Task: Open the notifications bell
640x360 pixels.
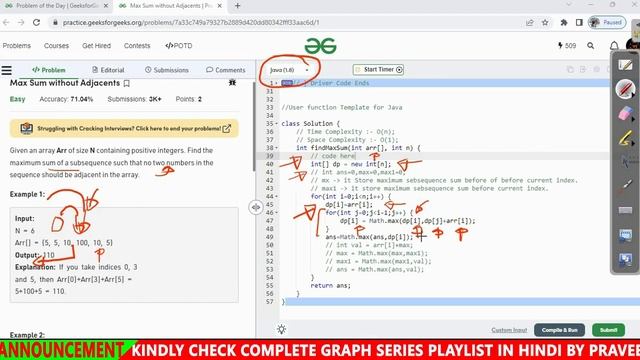Action: pos(614,46)
